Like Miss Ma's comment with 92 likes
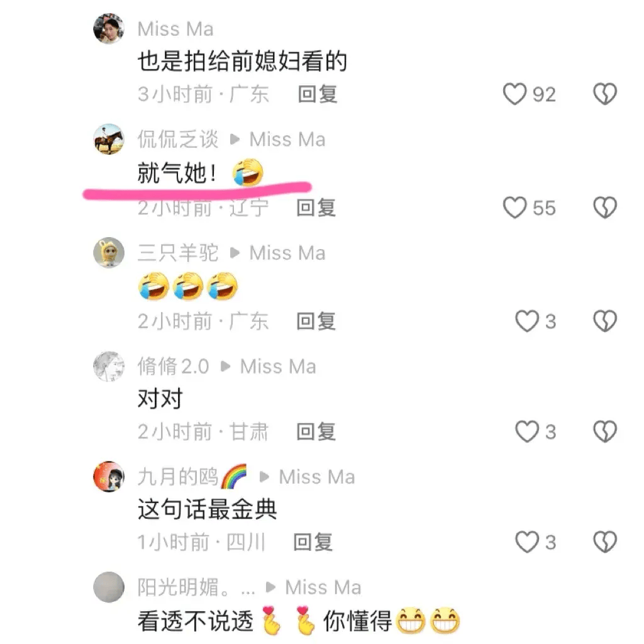This screenshot has width=644, height=644. tap(514, 94)
